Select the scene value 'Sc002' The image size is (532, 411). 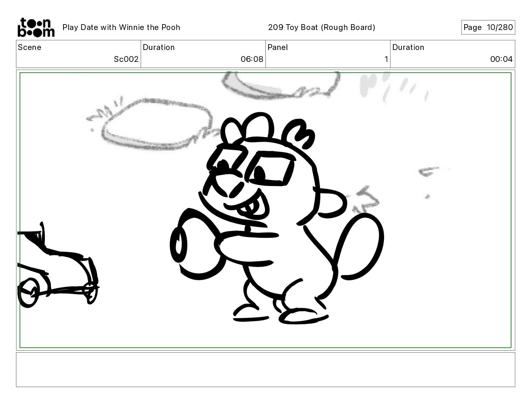click(126, 59)
